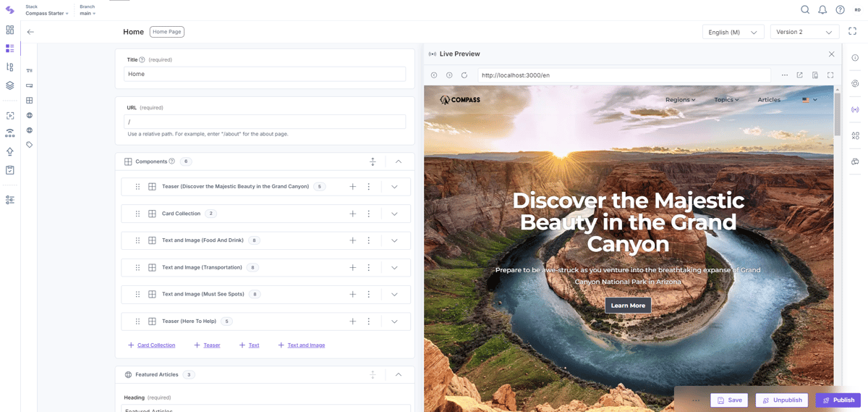
Task: Add a new Text and Image block
Action: 302,345
